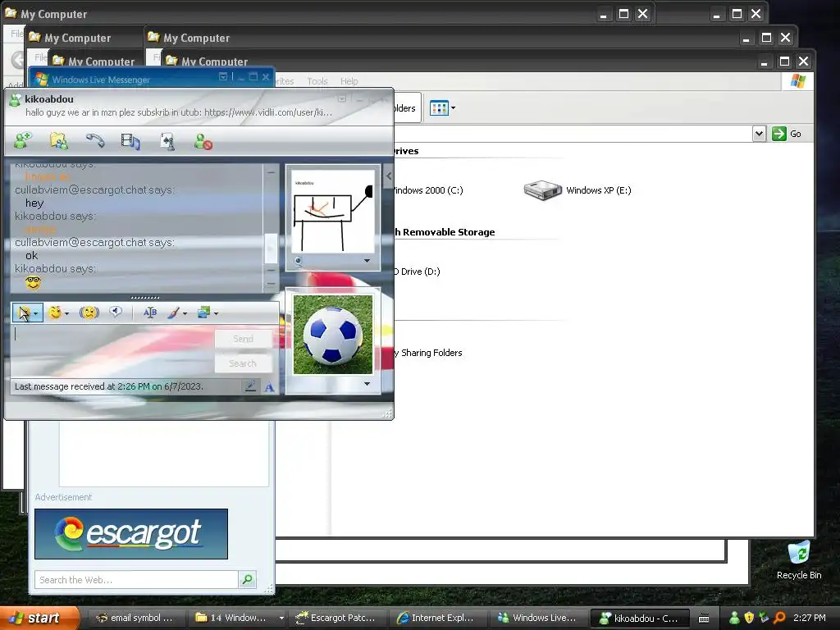Click the security shield tray icon
This screenshot has width=840, height=630.
(x=749, y=618)
